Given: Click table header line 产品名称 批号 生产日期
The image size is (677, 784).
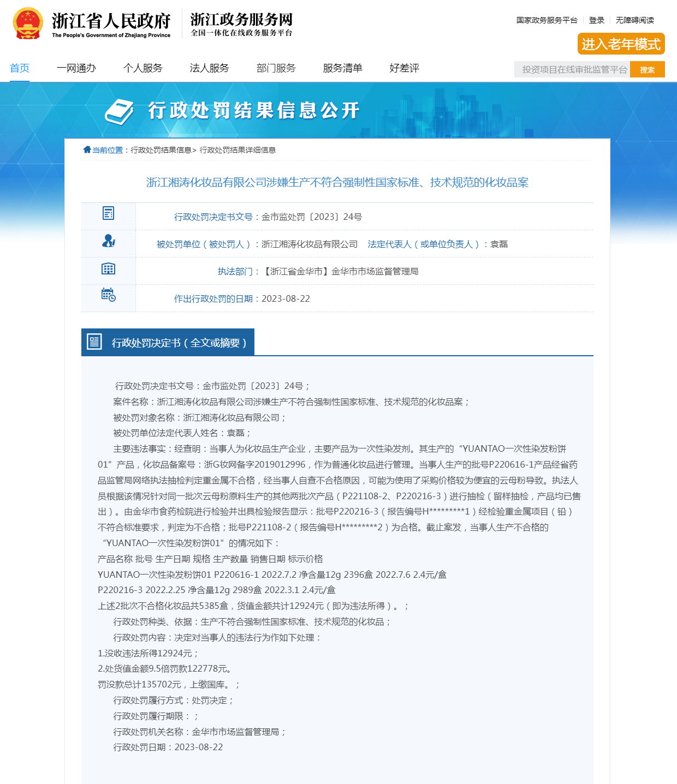Looking at the screenshot, I should point(210,559).
